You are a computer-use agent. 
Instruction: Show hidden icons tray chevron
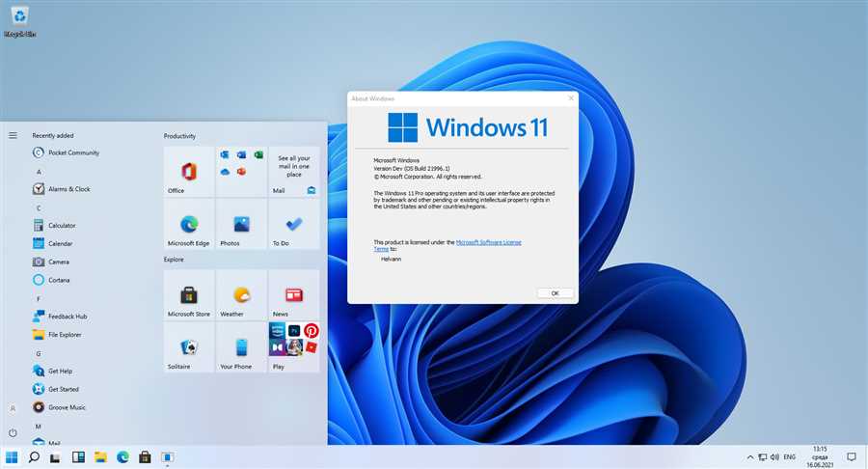coord(750,457)
